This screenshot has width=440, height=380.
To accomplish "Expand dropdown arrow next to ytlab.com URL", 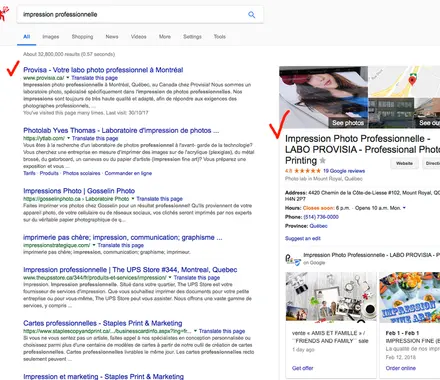I will pos(69,138).
